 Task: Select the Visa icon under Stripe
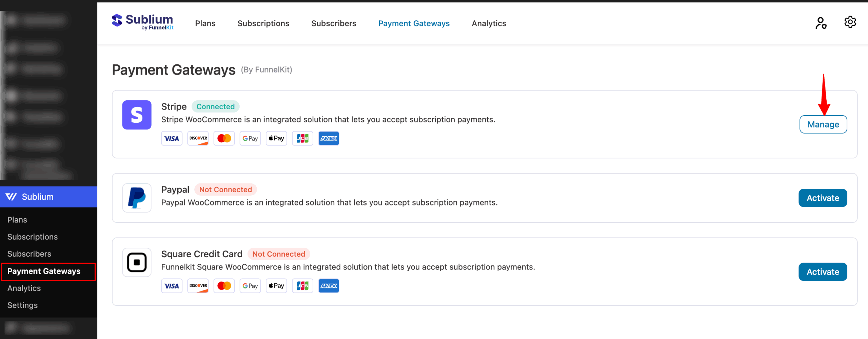click(172, 138)
